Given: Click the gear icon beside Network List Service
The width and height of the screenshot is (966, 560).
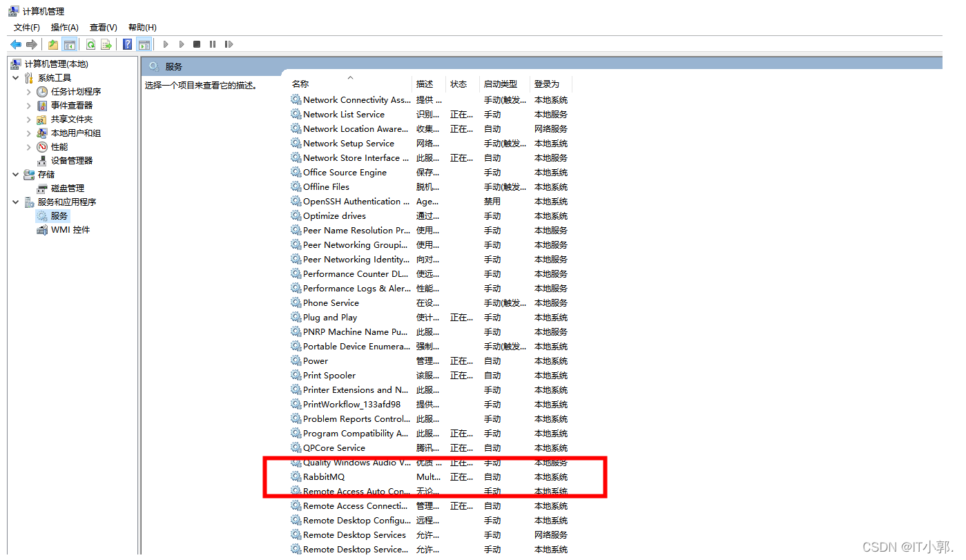Looking at the screenshot, I should point(296,115).
